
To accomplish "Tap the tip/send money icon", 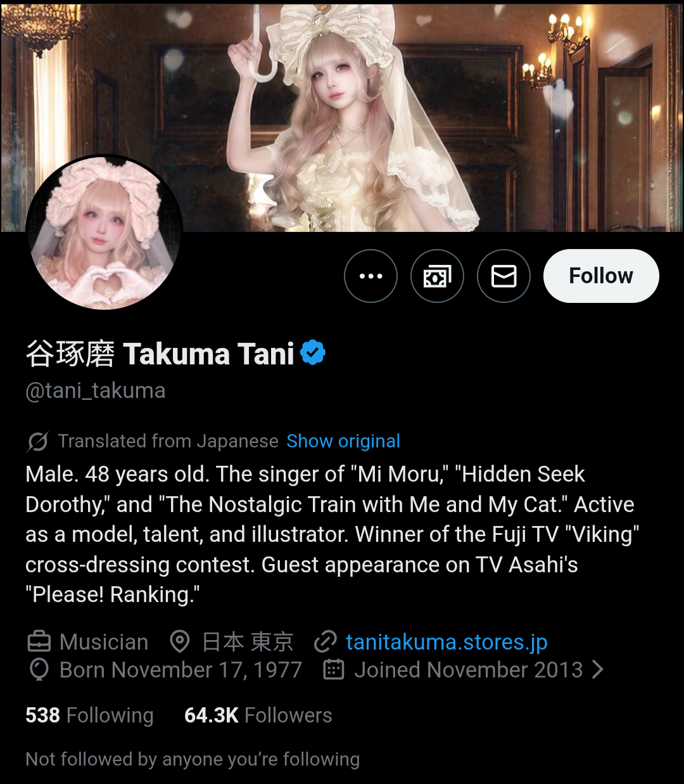I will click(437, 276).
